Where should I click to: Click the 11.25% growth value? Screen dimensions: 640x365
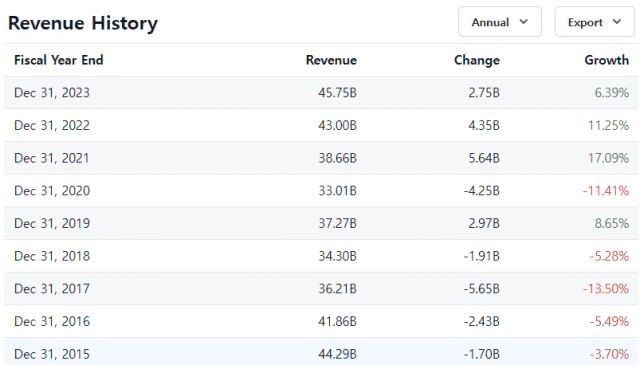point(608,125)
